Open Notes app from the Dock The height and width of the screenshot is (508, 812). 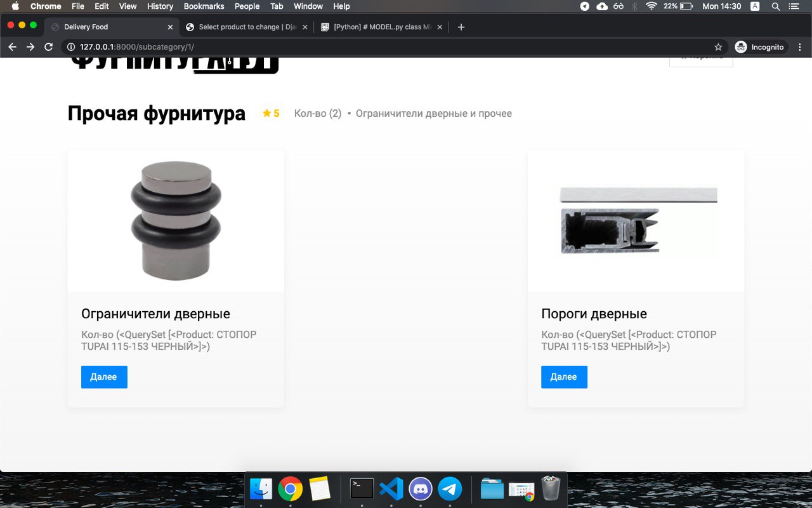(320, 489)
